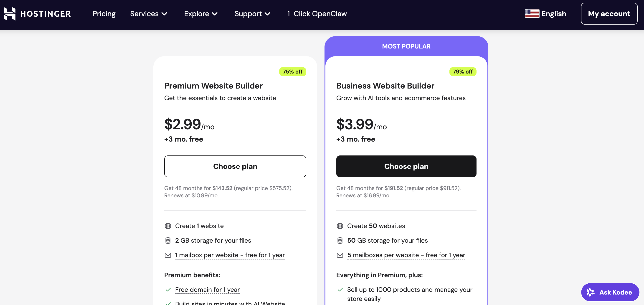Expand the Services dropdown
This screenshot has width=644, height=305.
click(149, 14)
